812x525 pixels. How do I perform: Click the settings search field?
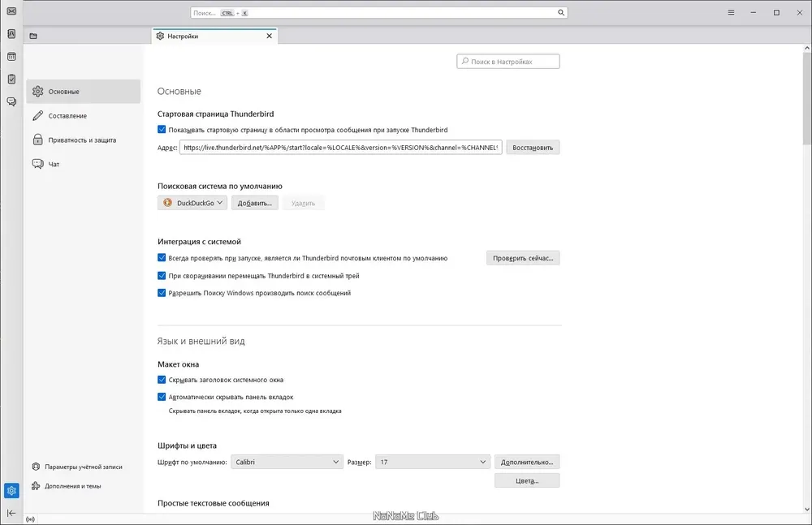(x=508, y=61)
